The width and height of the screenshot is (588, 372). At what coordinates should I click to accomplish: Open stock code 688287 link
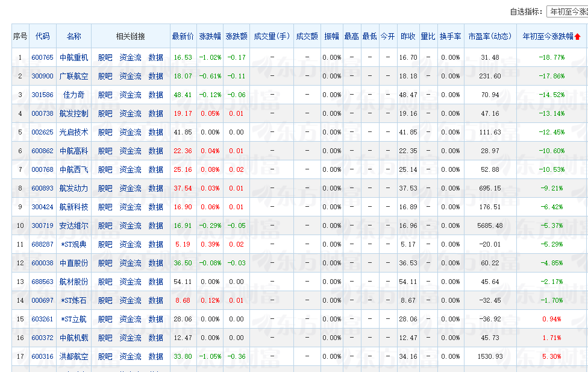[42, 244]
